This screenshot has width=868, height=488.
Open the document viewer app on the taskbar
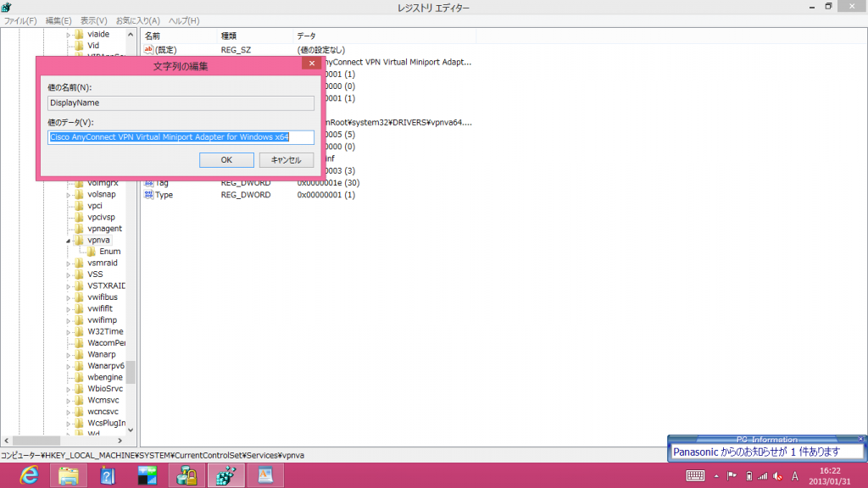(x=265, y=475)
